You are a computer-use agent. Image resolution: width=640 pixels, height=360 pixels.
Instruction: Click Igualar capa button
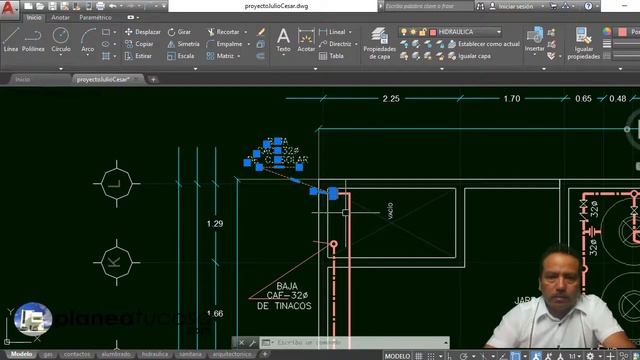point(469,56)
